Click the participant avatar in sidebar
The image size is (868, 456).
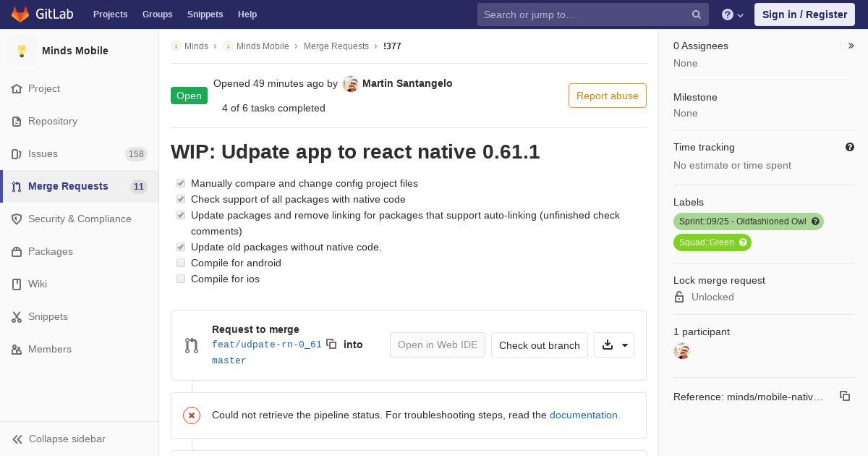tap(682, 351)
